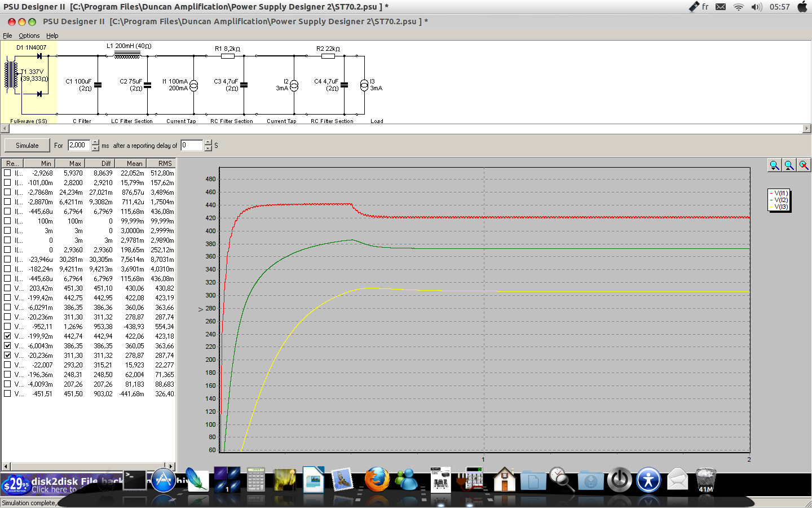Open the File menu

coord(7,36)
